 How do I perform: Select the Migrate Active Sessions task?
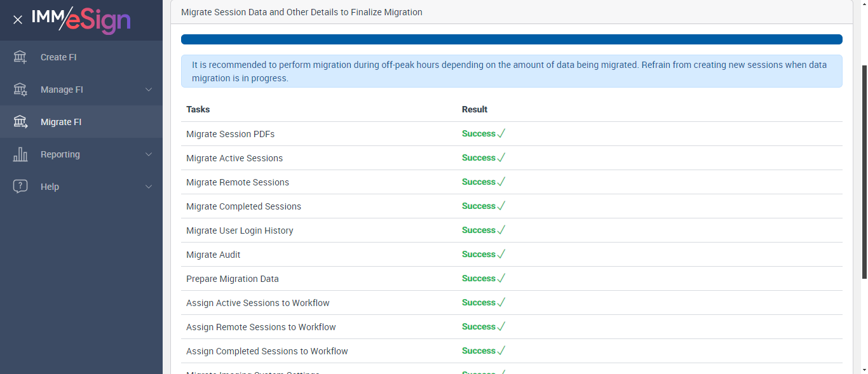click(234, 158)
